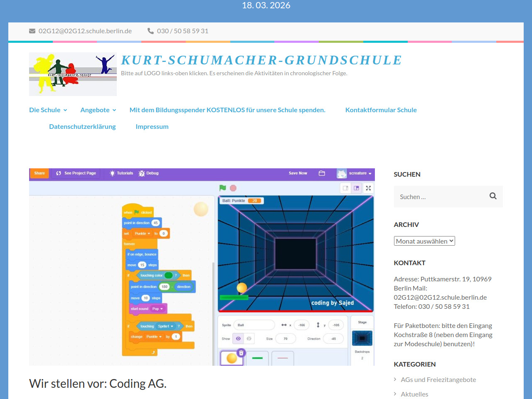Screen dimensions: 532x399
Task: Open the Scratch folder icon near Save Now
Action: [322, 173]
